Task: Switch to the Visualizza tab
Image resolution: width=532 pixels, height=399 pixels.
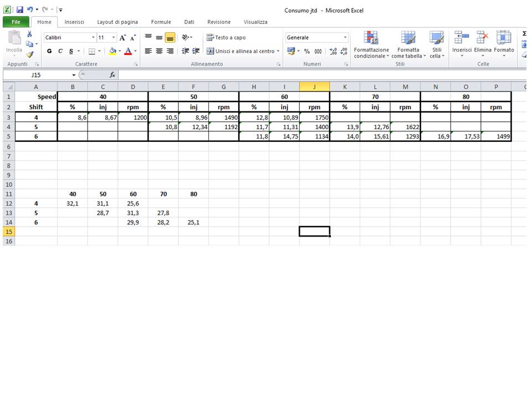Action: [255, 22]
